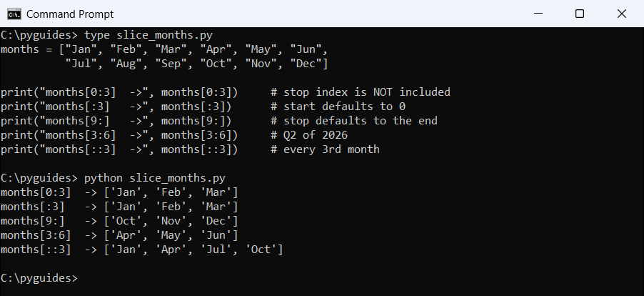Click the 'Command Prompt' window title text

pyautogui.click(x=70, y=14)
